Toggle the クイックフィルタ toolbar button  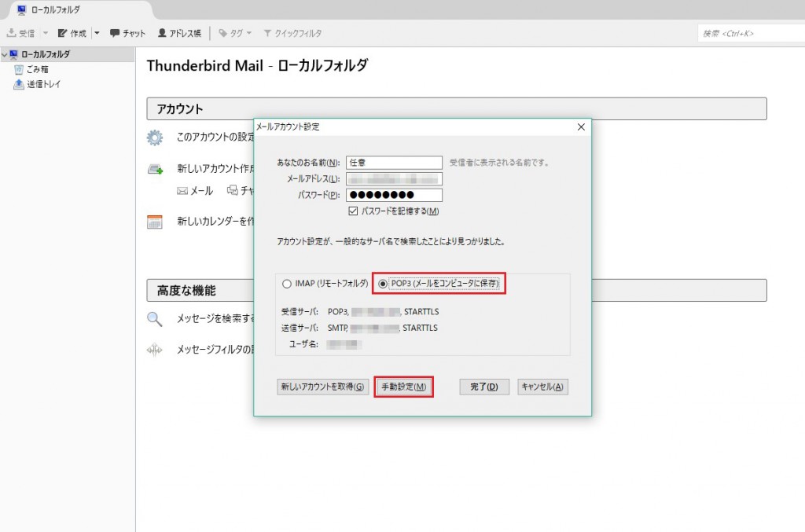[292, 33]
